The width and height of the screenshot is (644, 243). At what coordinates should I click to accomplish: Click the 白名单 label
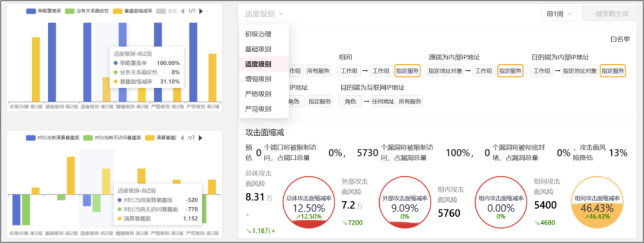point(620,39)
